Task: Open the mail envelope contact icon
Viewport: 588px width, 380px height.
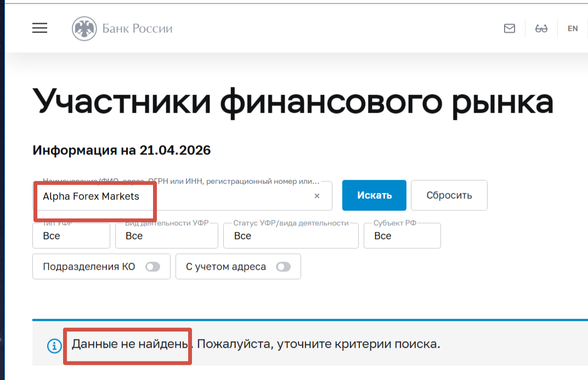Action: point(510,29)
